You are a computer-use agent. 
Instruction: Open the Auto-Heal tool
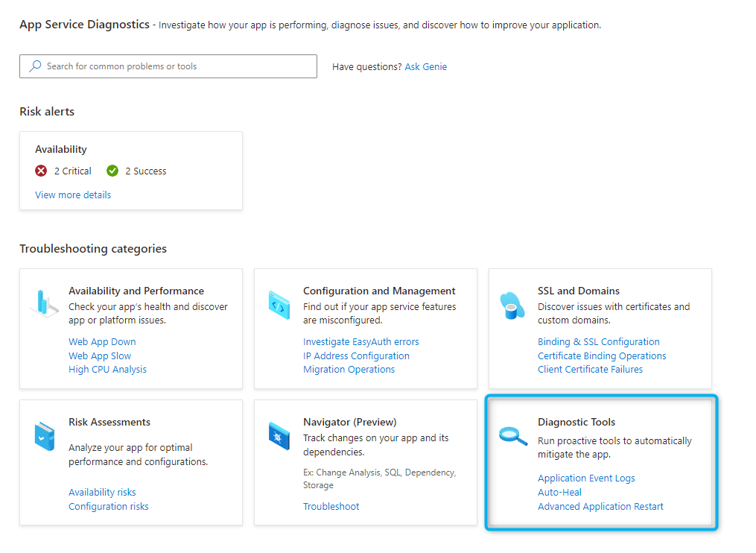pyautogui.click(x=559, y=493)
